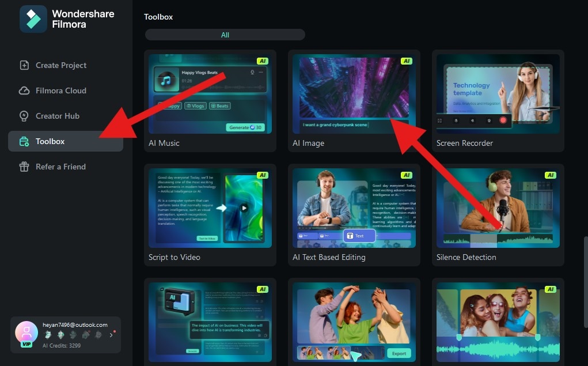Open the AI Text Based Editing card
588x366 pixels.
[354, 215]
